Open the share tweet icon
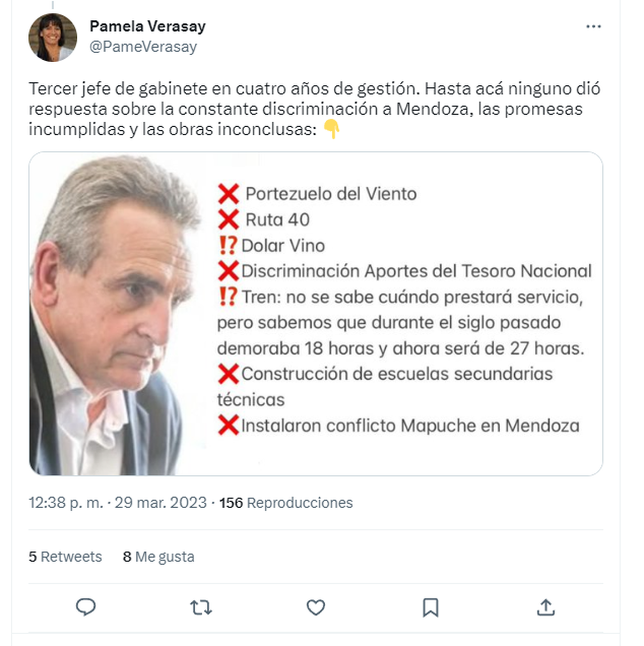This screenshot has width=644, height=646. click(545, 607)
